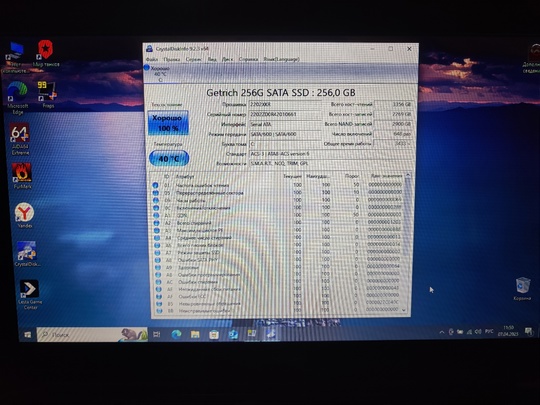The image size is (540, 405).
Task: Open the Yandex browser desktop shortcut
Action: coord(24,215)
